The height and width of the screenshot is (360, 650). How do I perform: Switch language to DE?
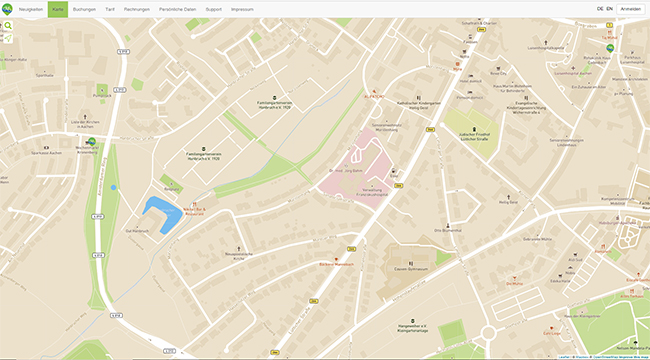coord(600,9)
